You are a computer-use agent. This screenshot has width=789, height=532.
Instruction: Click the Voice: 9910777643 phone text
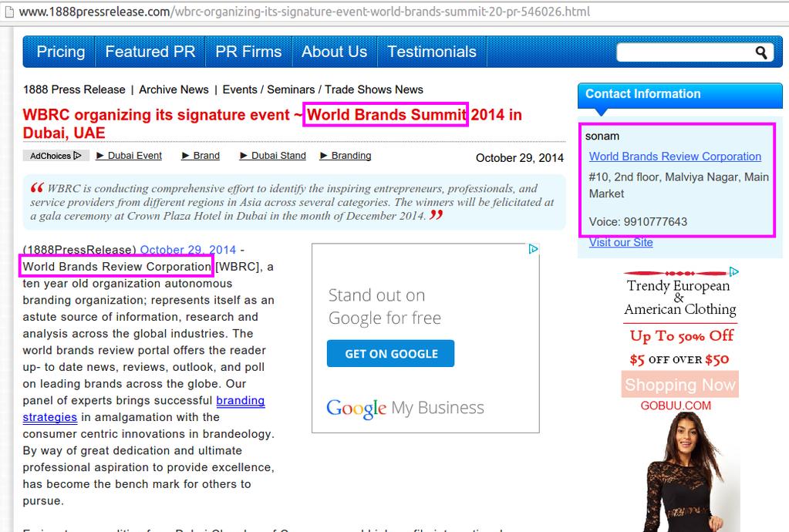tap(638, 222)
